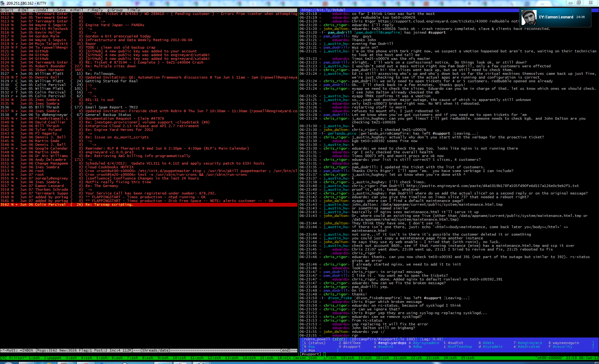Open Eamon Leonard's avatar in the call notification
The height and width of the screenshot is (364, 599).
pos(529,17)
